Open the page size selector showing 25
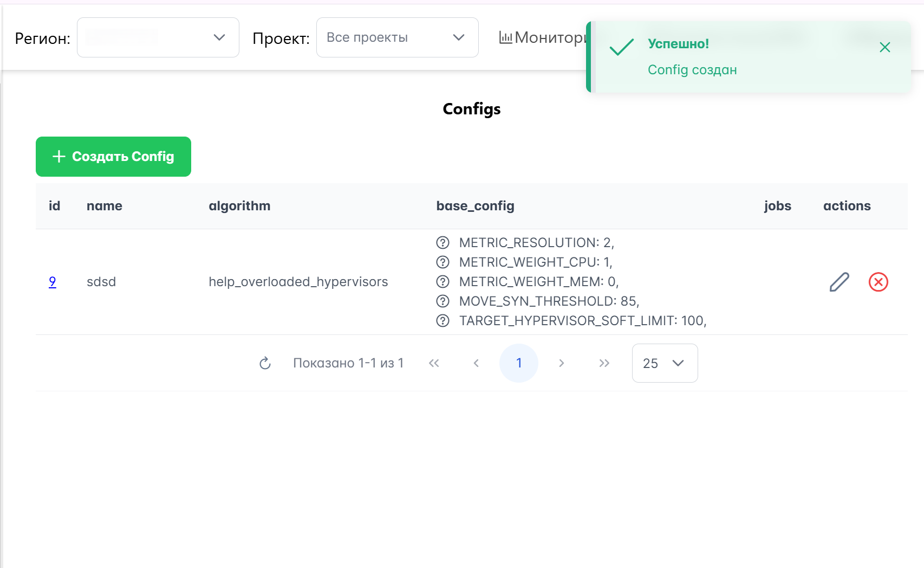This screenshot has height=568, width=924. coord(665,363)
